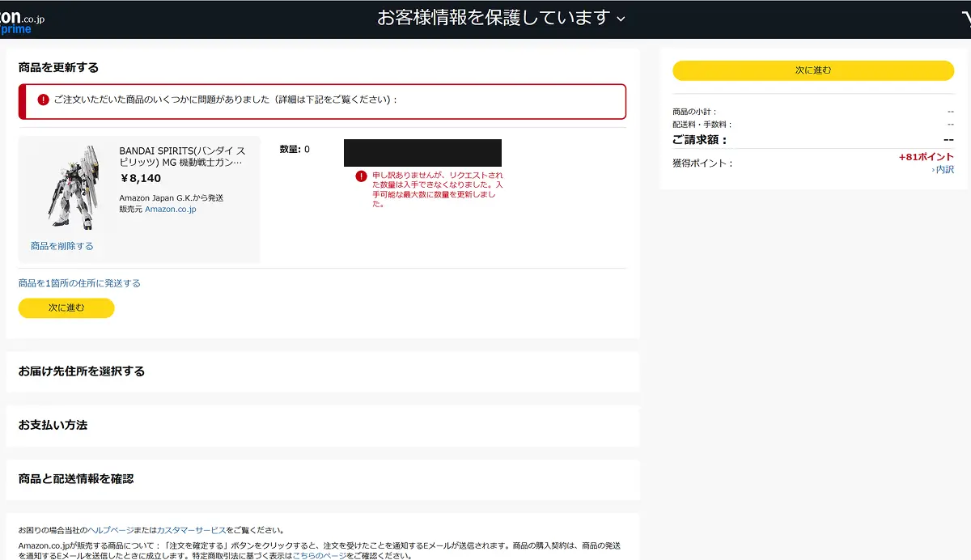Click the yellow 次に進む button in sidebar

pyautogui.click(x=813, y=70)
